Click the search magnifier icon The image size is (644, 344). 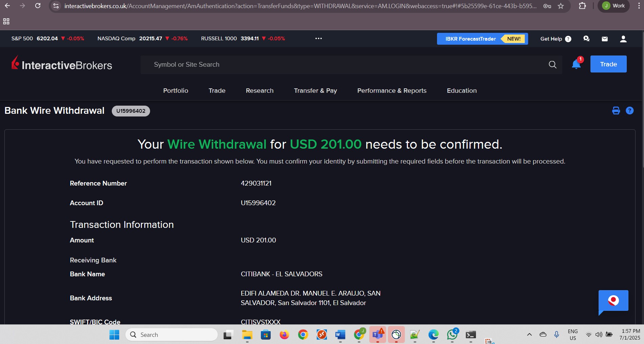coord(553,65)
